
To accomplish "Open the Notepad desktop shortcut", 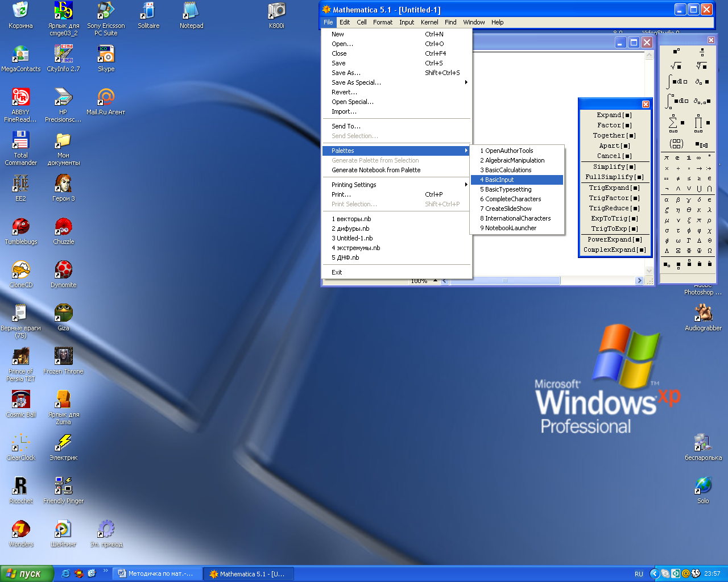I will click(x=191, y=15).
